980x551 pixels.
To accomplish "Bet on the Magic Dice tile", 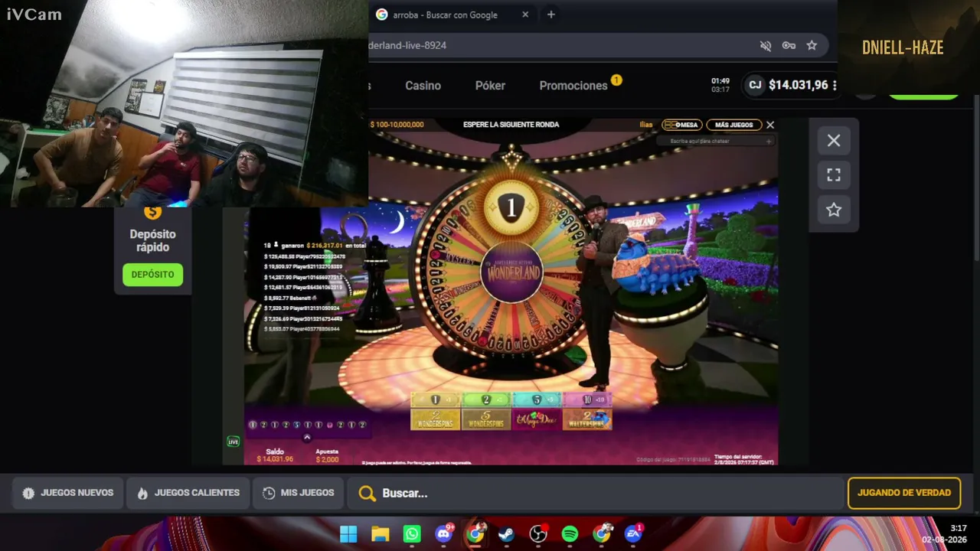I will tap(537, 419).
